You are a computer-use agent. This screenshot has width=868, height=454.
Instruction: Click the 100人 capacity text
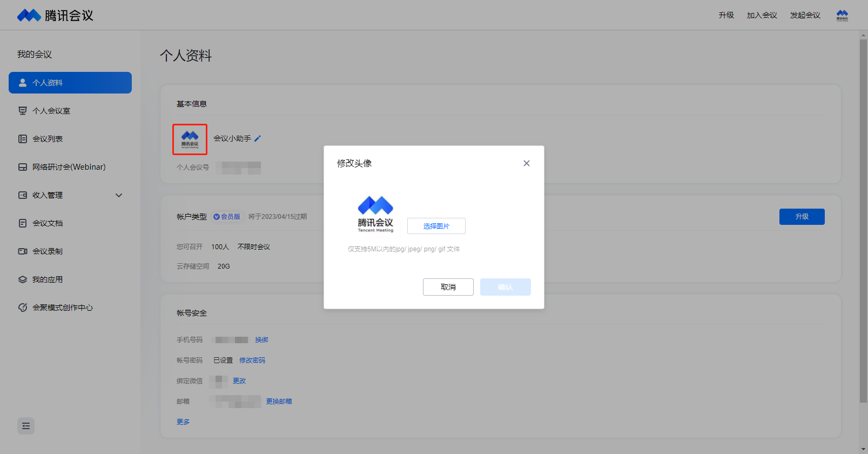(220, 247)
